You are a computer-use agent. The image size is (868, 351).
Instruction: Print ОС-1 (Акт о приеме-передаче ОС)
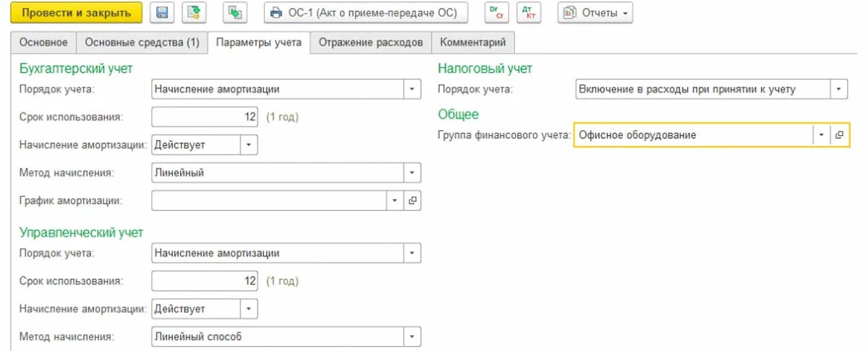pyautogui.click(x=366, y=13)
